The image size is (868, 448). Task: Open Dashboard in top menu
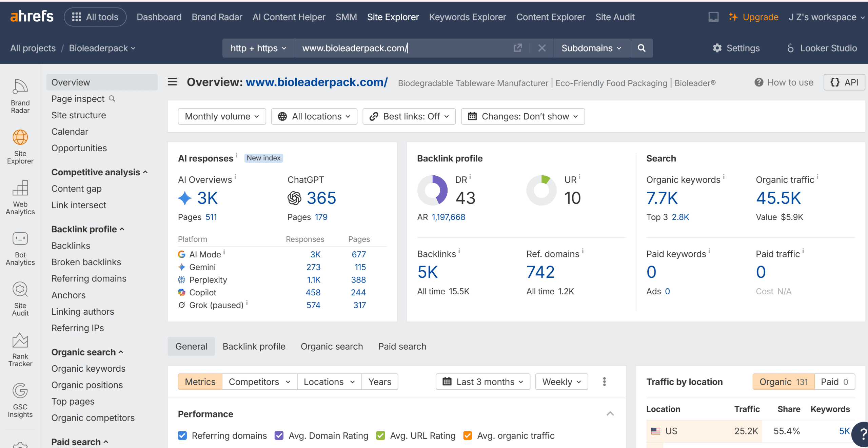(159, 17)
